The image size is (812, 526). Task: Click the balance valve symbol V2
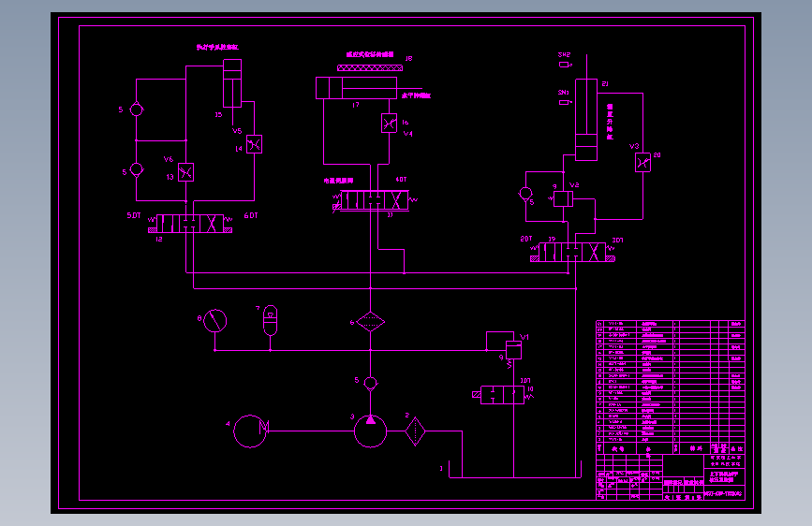(x=563, y=198)
